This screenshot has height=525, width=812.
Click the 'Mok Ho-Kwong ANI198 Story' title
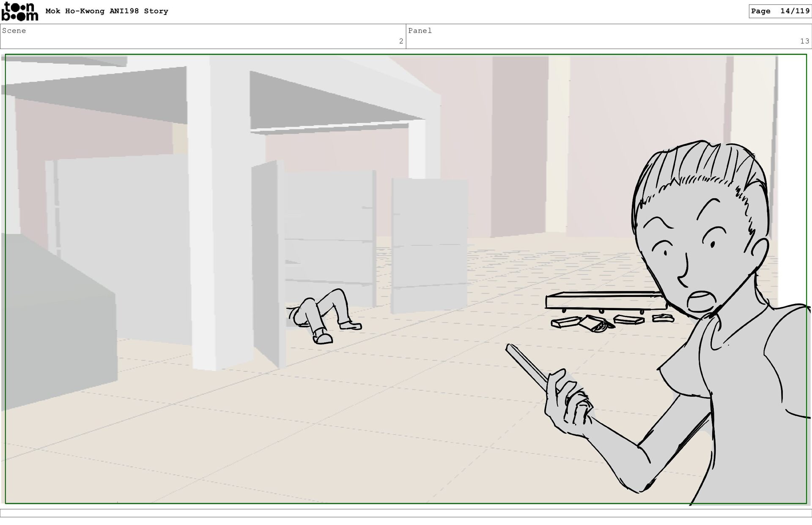coord(107,11)
